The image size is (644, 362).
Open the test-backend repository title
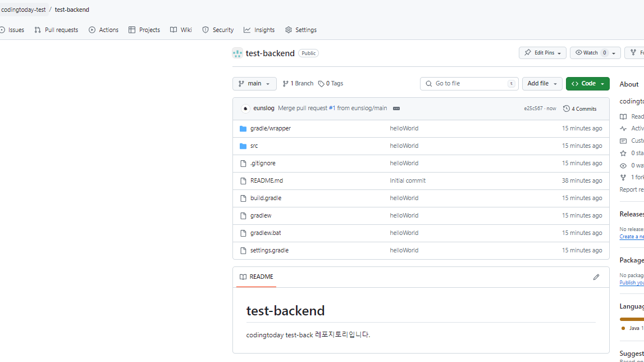click(270, 53)
